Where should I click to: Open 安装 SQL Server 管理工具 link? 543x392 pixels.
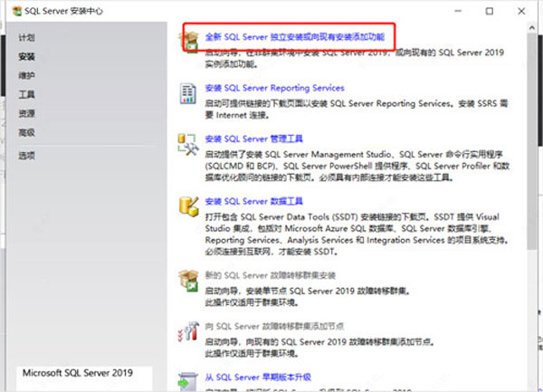[253, 139]
